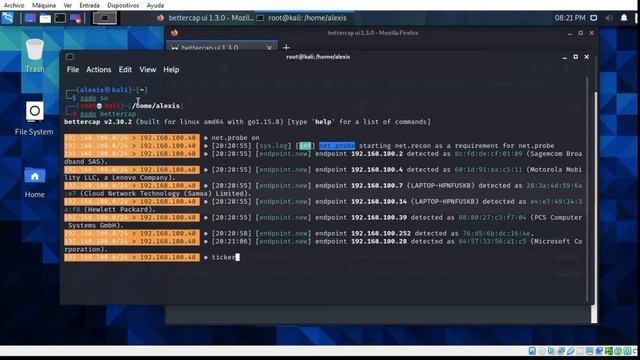Click VirtualBox green CPU virtualization icon
The height and width of the screenshot is (360, 640).
point(609,351)
